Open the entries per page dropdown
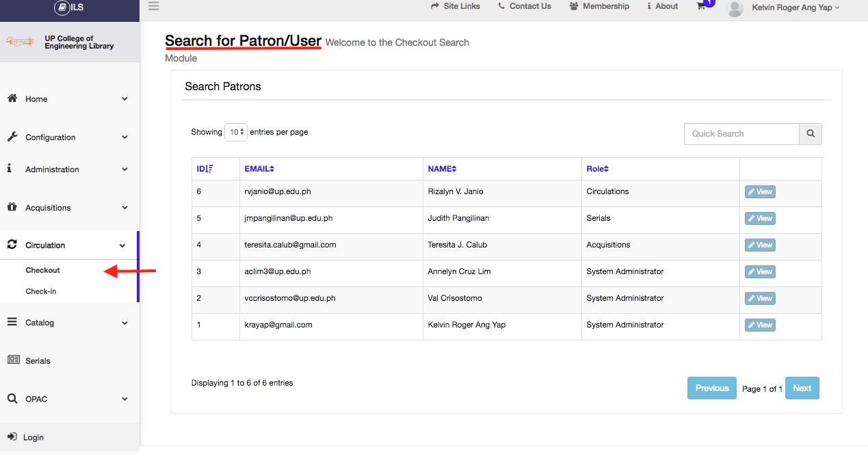The height and width of the screenshot is (454, 868). pyautogui.click(x=236, y=133)
